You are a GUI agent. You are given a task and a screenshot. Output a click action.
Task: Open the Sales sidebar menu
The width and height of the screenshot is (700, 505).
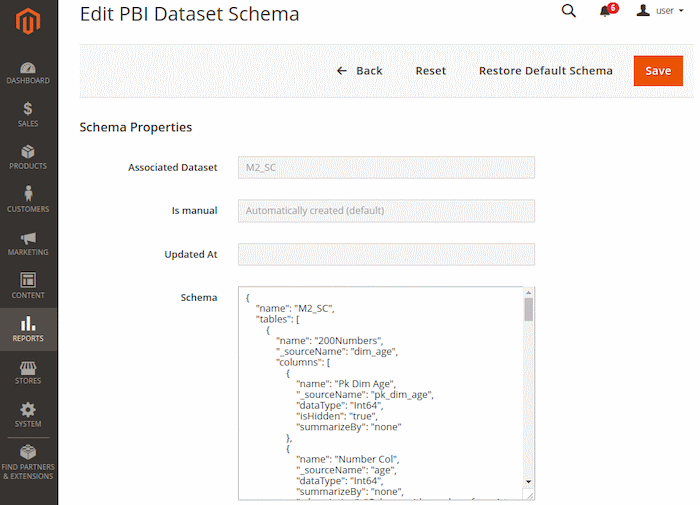tap(28, 115)
